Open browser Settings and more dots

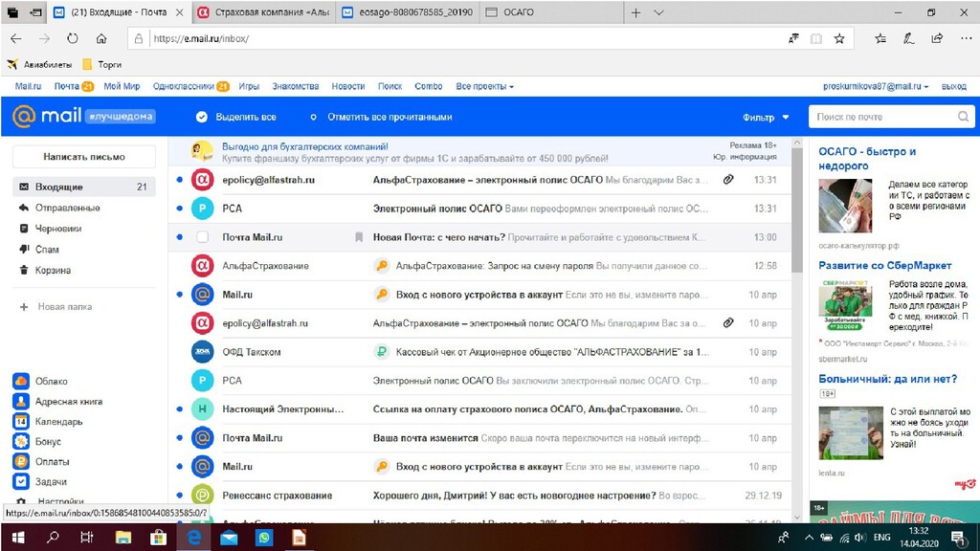pyautogui.click(x=967, y=38)
